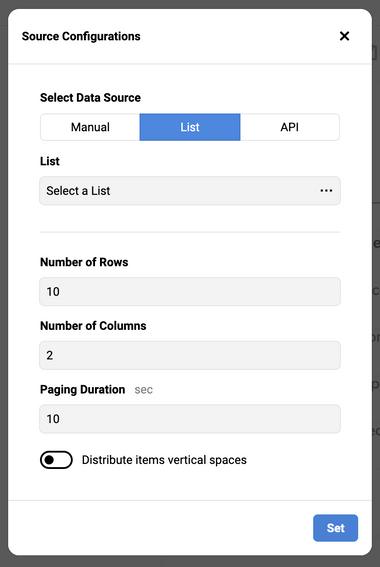Close the Source Configurations dialog

pyautogui.click(x=344, y=36)
